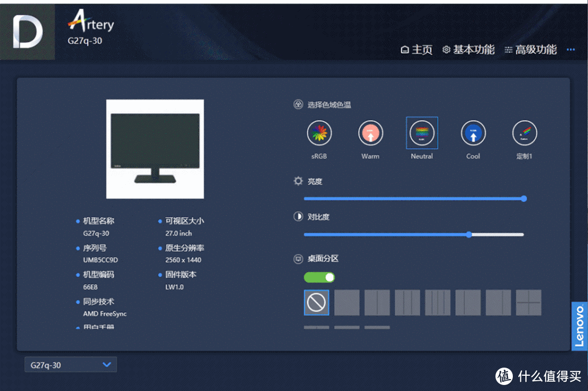The width and height of the screenshot is (588, 391).
Task: Select the sRGB color mode icon
Action: click(319, 133)
